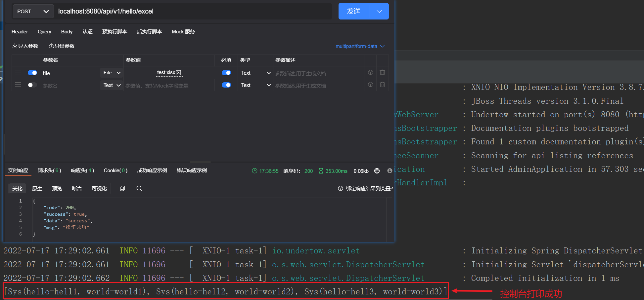Open the POST method dropdown
644x300 pixels.
coord(33,11)
